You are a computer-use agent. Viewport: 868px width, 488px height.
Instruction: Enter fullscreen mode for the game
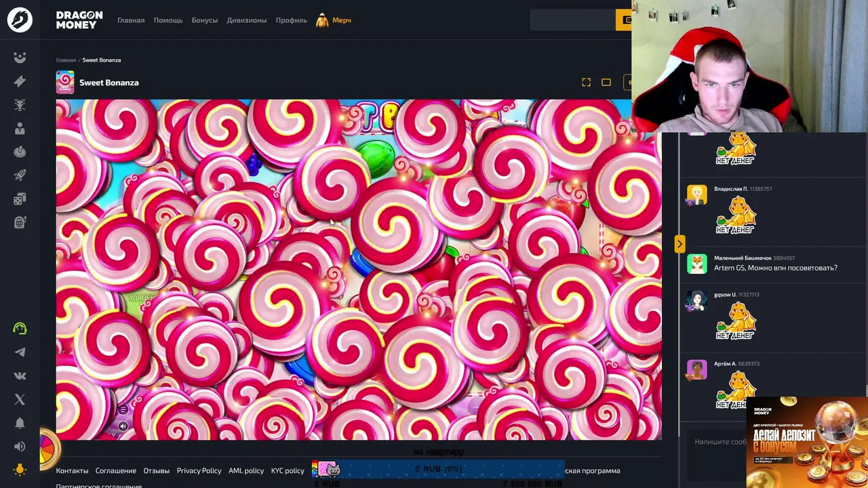pos(586,83)
